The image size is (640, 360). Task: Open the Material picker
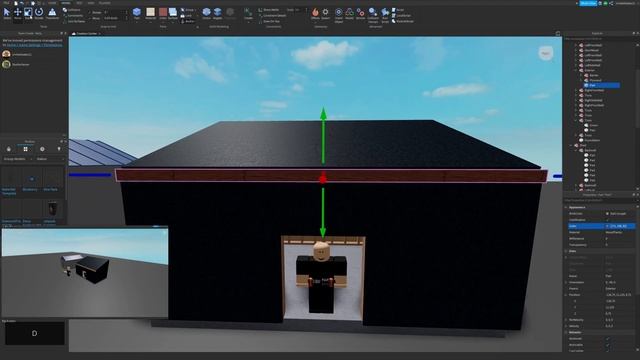(150, 13)
